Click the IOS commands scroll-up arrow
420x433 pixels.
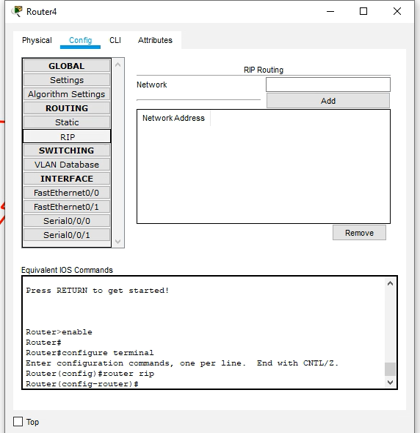click(390, 284)
